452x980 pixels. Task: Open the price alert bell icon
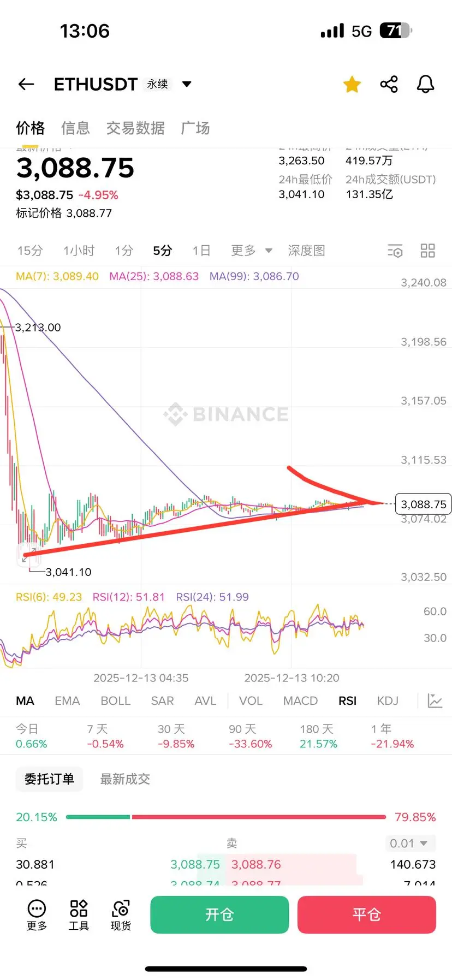tap(425, 84)
